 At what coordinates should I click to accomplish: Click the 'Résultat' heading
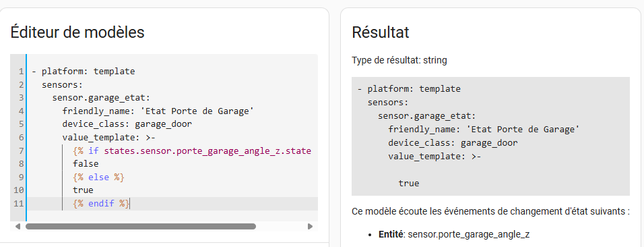381,32
